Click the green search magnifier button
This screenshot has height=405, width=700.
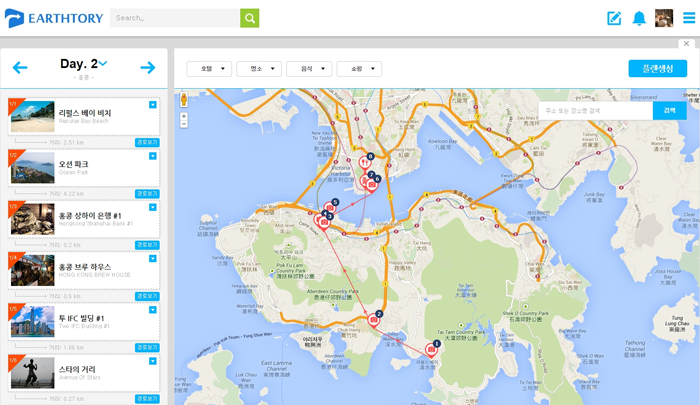(249, 18)
